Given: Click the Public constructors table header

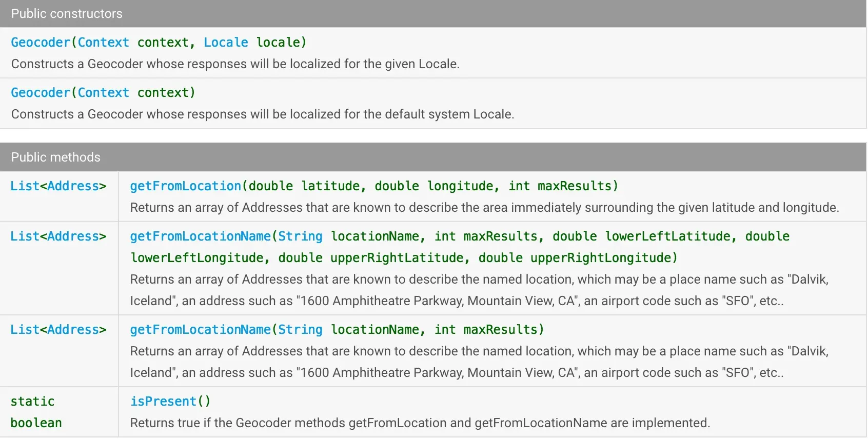Looking at the screenshot, I should point(67,14).
